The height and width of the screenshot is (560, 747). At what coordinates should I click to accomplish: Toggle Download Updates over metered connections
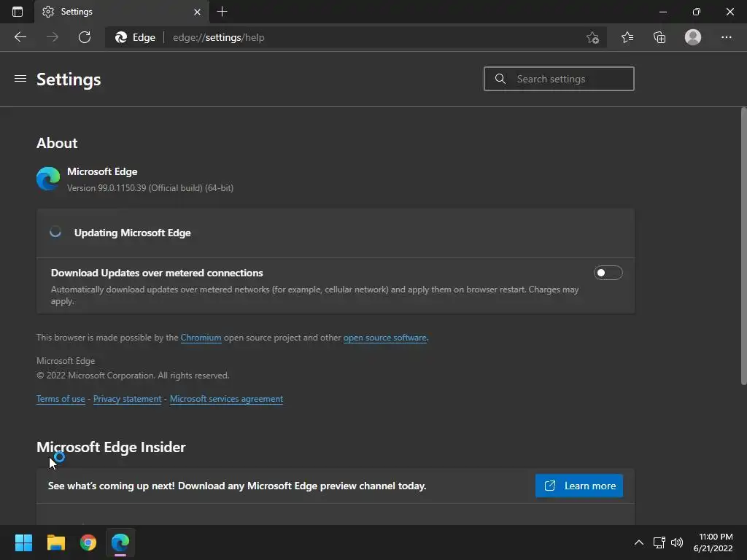pos(608,273)
